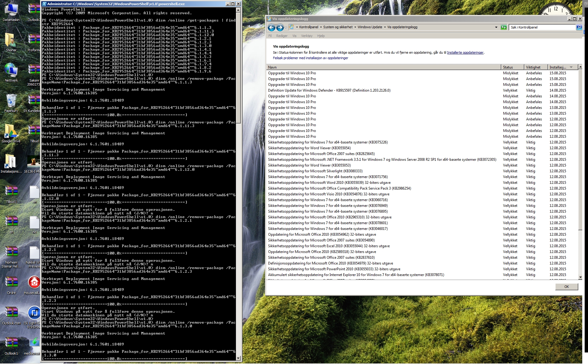Click update list scrollbar down arrow
The image size is (588, 364).
(580, 277)
